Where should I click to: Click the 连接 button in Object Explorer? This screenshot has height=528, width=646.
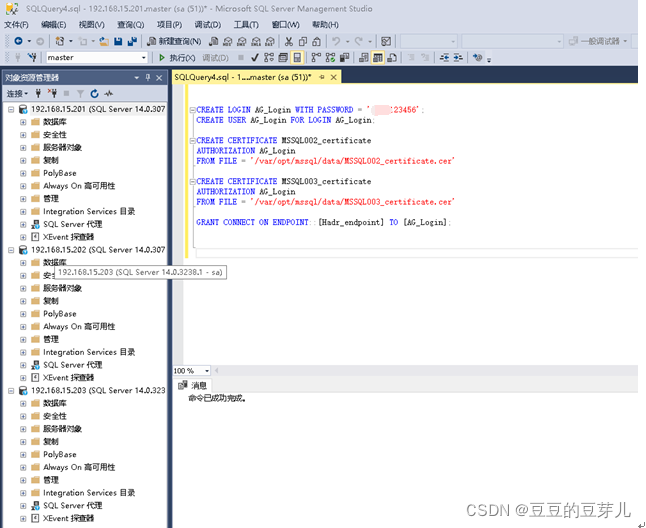click(17, 93)
